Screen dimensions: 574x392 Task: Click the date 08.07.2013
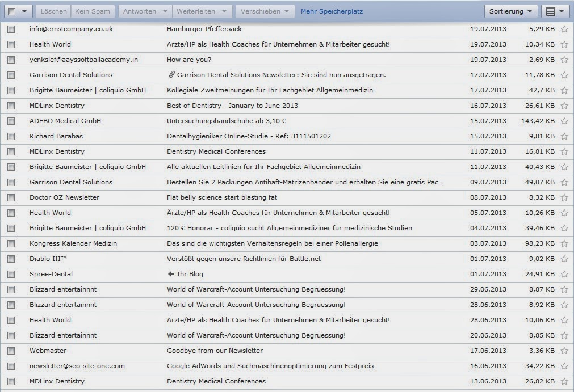(x=488, y=197)
